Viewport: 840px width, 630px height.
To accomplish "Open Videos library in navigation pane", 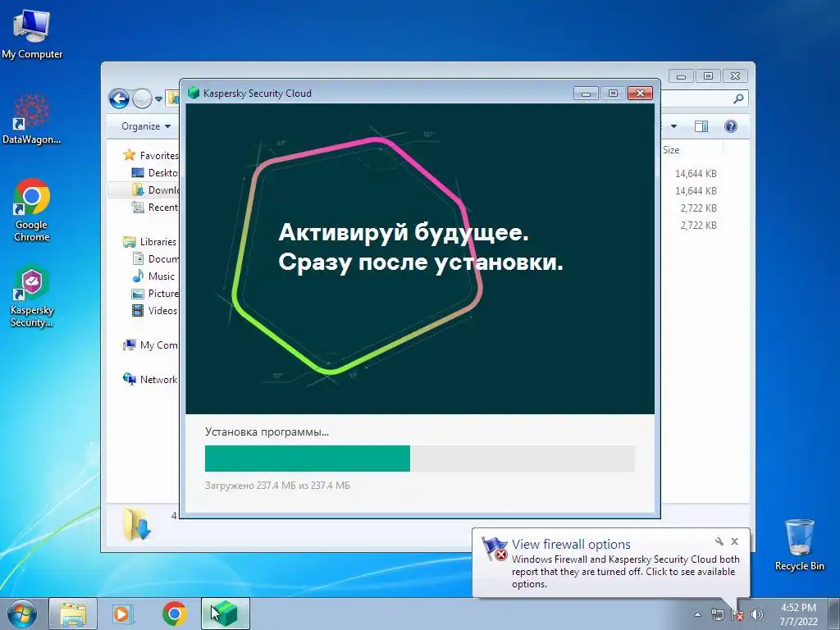I will click(x=154, y=311).
